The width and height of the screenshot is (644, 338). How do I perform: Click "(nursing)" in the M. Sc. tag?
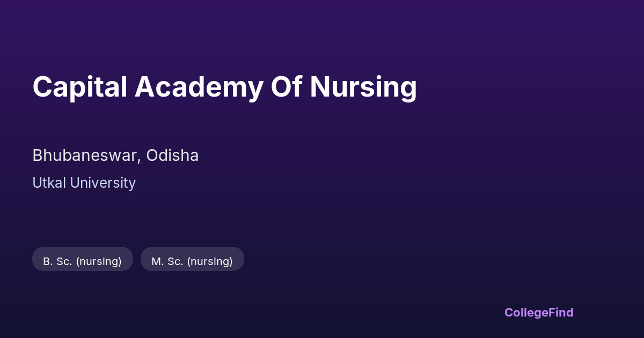click(x=210, y=261)
